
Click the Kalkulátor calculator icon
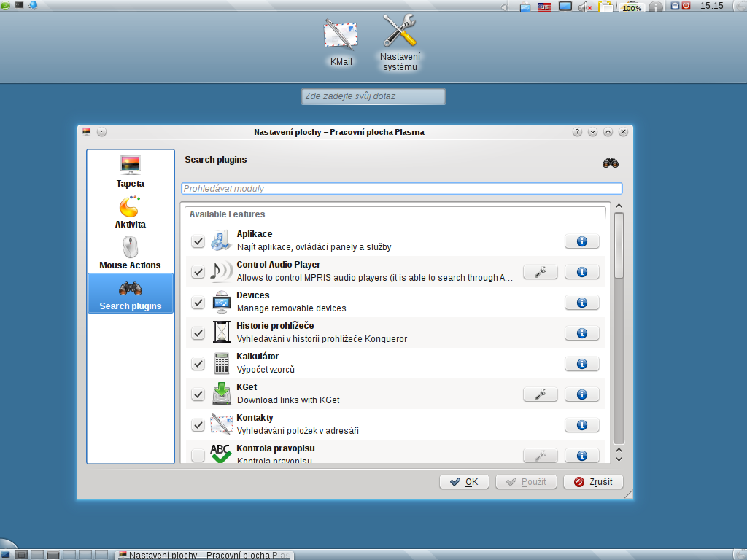(221, 363)
